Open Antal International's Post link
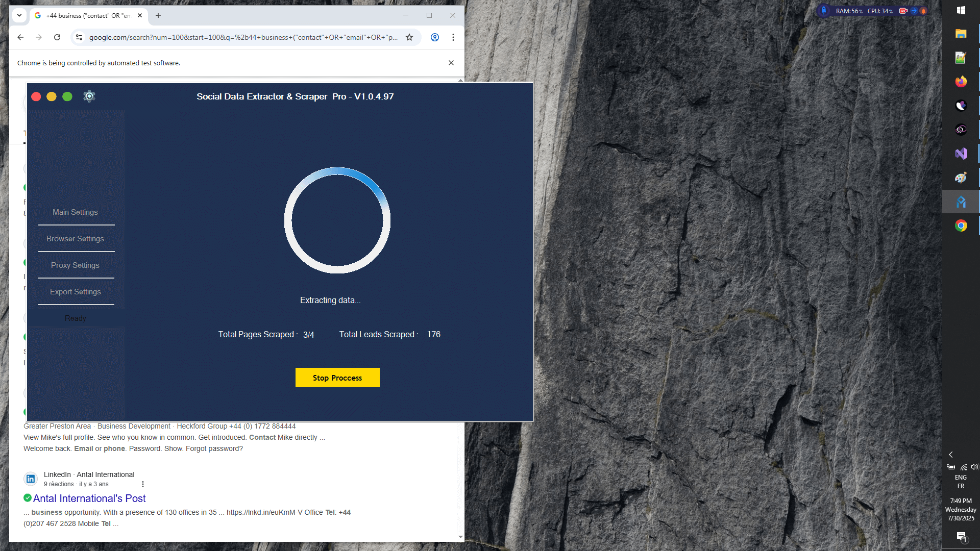The width and height of the screenshot is (980, 551). pos(89,498)
